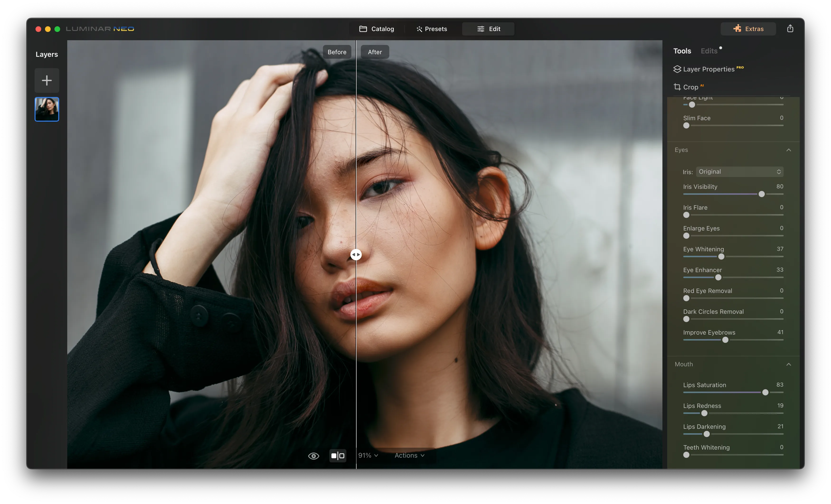
Task: Click the Before label button
Action: [x=337, y=52]
